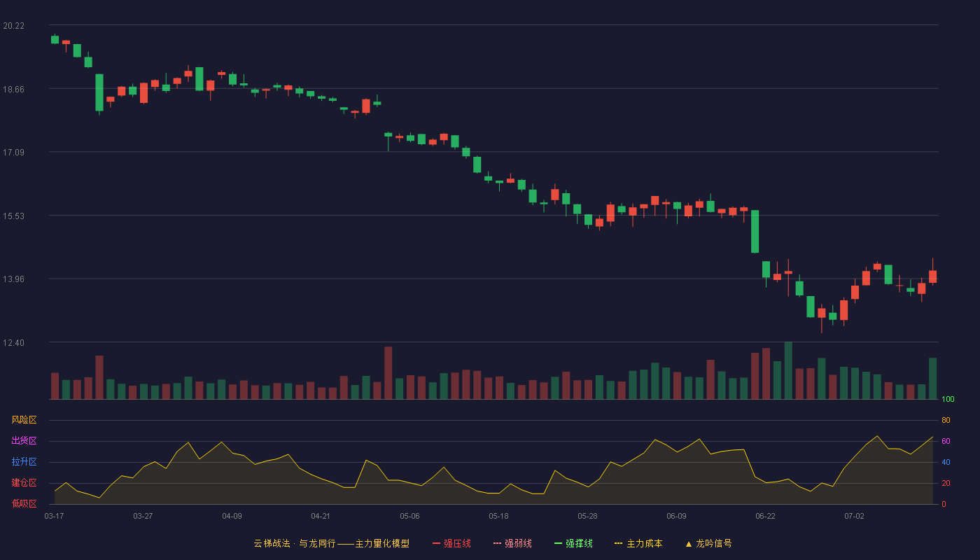Click the last green volume bar at far right
Viewport: 980px width, 560px height.
click(x=932, y=379)
